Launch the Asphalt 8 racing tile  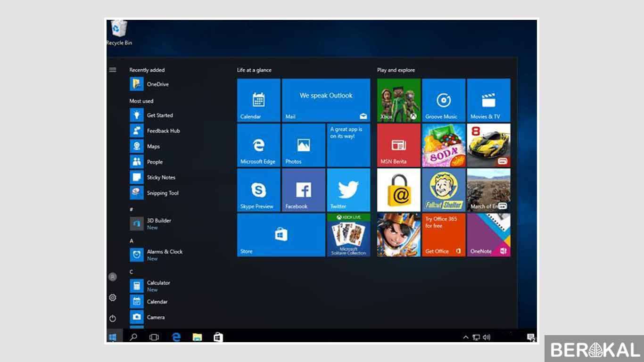coord(488,145)
